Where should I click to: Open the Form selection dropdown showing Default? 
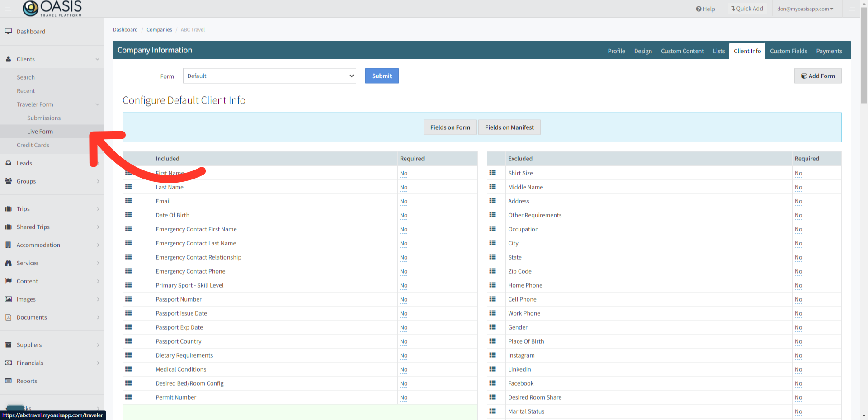point(269,76)
